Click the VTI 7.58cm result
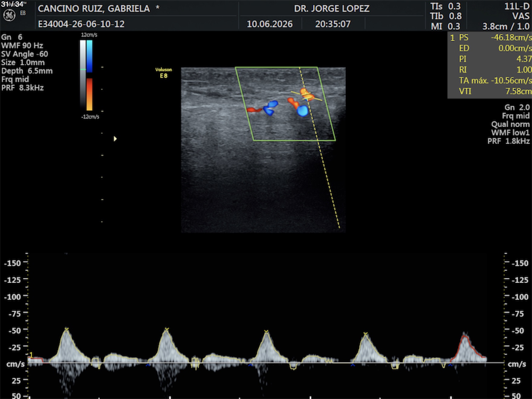 point(495,91)
